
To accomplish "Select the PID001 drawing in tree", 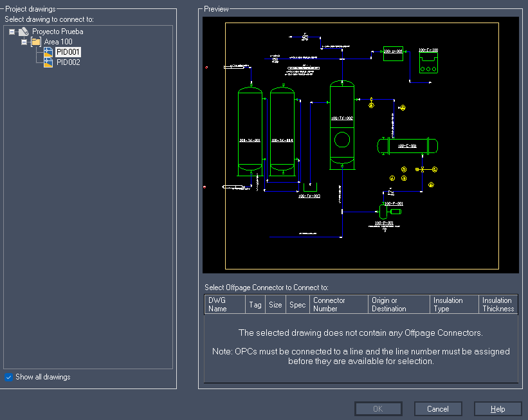I will (68, 52).
